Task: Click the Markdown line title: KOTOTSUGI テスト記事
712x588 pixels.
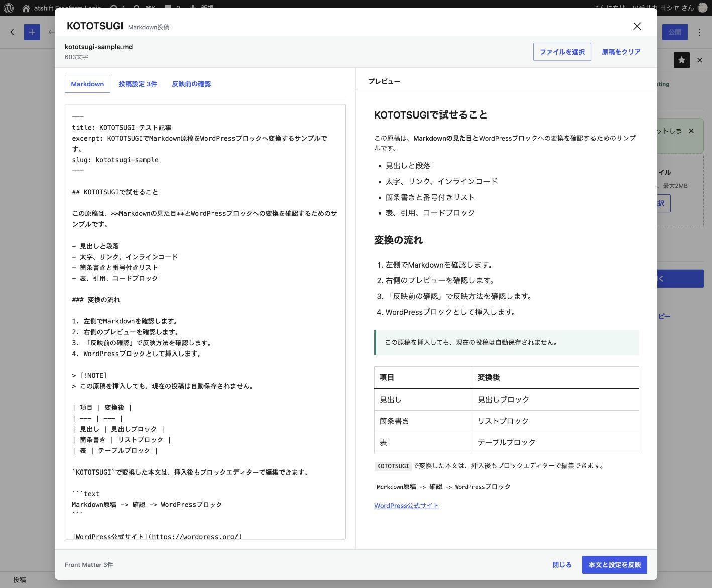Action: click(122, 128)
